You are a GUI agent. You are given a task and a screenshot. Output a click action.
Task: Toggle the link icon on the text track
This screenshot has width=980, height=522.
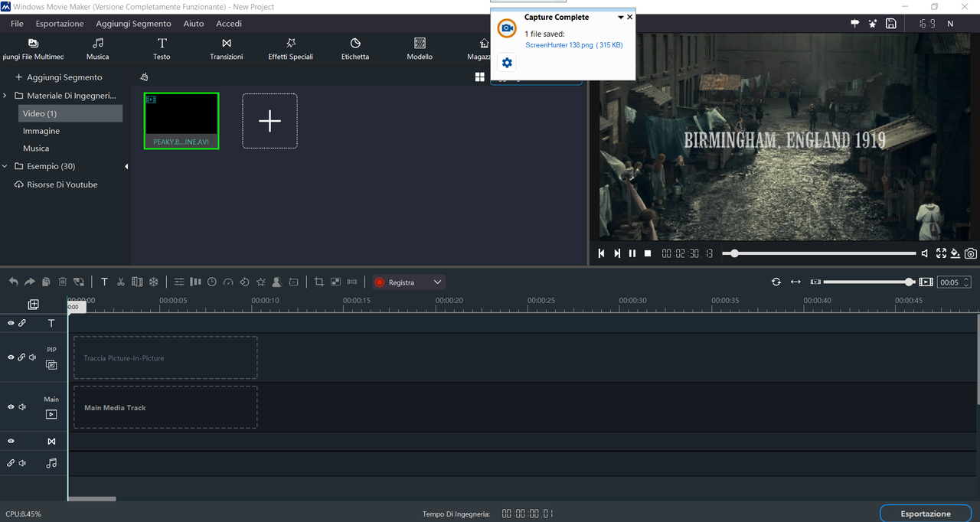[x=22, y=323]
